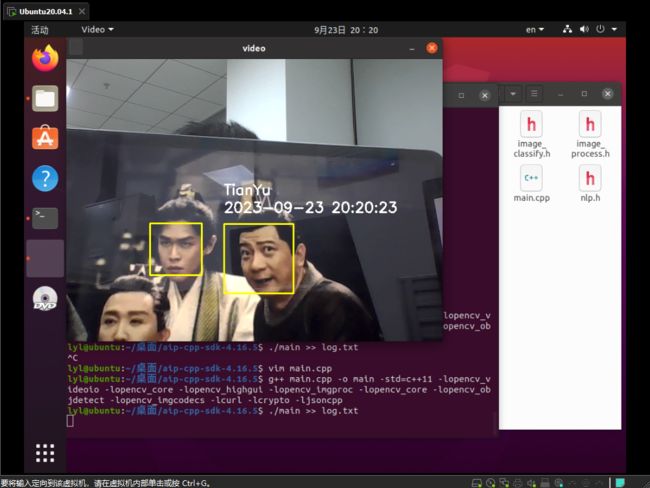Screen dimensions: 650x488
Task: Open the volume icon in the top bar
Action: tap(584, 29)
